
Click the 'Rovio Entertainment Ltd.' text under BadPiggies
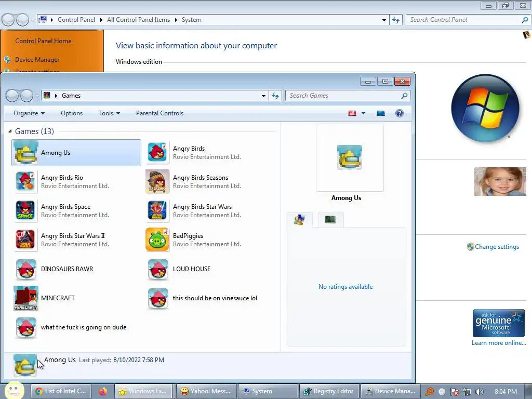pos(207,244)
